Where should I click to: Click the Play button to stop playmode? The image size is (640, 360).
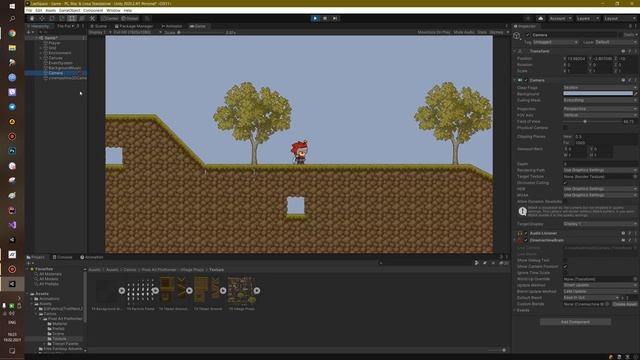click(x=315, y=18)
